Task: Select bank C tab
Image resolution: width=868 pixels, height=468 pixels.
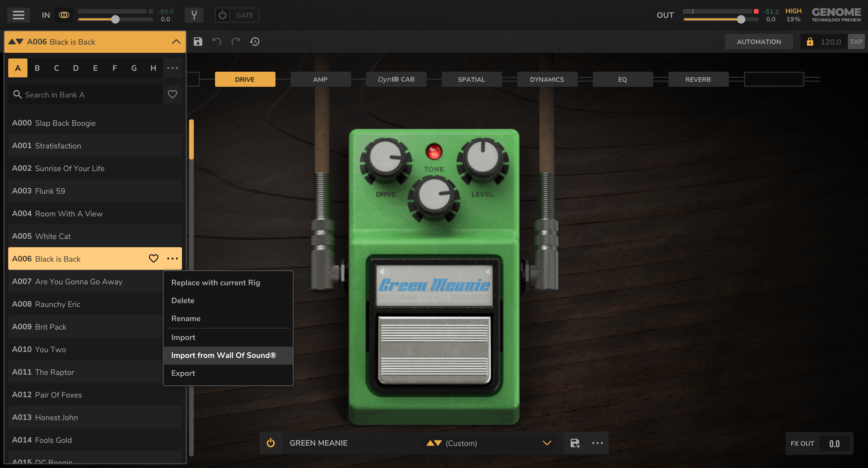Action: click(x=57, y=68)
